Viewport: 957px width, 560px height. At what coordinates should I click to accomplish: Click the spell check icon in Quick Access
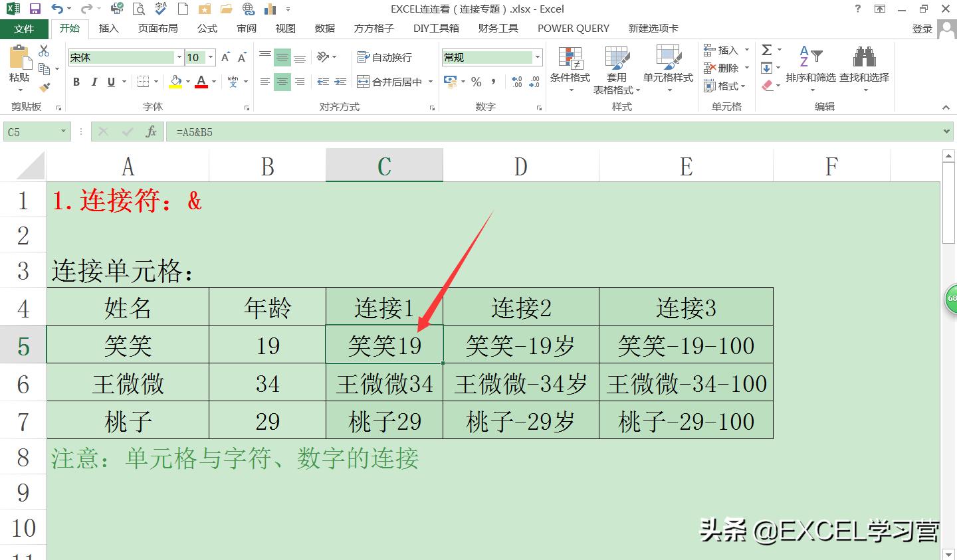(160, 9)
